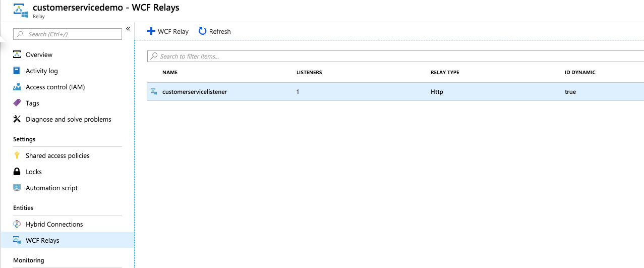Open Tags section
The image size is (644, 268).
(32, 103)
